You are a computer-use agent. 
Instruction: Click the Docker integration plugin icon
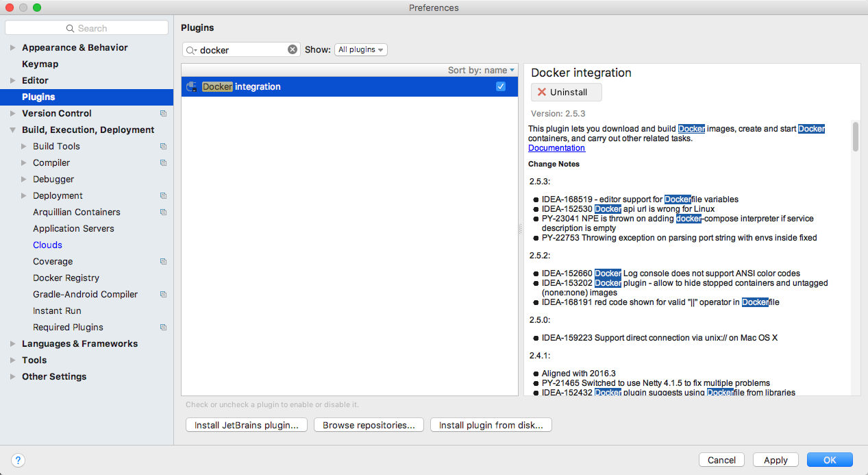click(193, 87)
